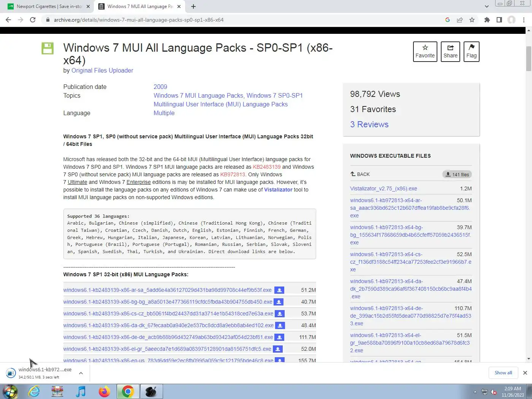Click the view site information lock icon
Image resolution: width=532 pixels, height=399 pixels.
point(47,20)
